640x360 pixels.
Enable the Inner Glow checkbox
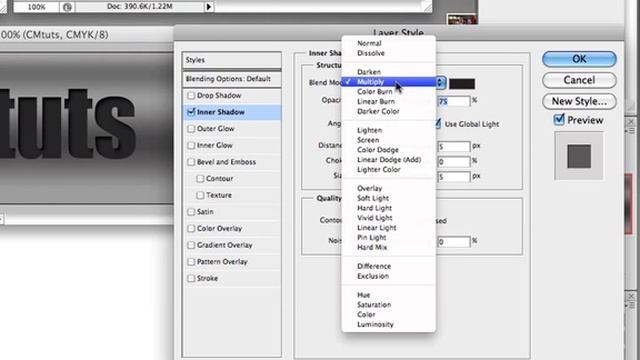[191, 145]
